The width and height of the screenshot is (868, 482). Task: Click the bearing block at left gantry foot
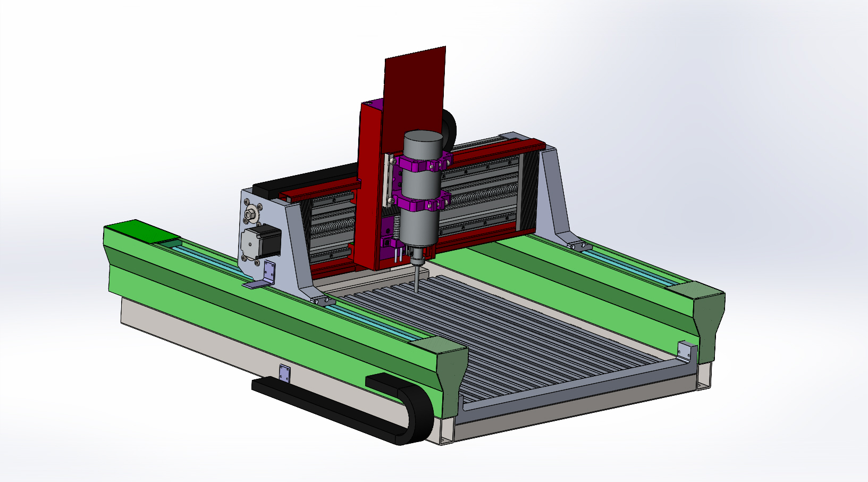[324, 301]
